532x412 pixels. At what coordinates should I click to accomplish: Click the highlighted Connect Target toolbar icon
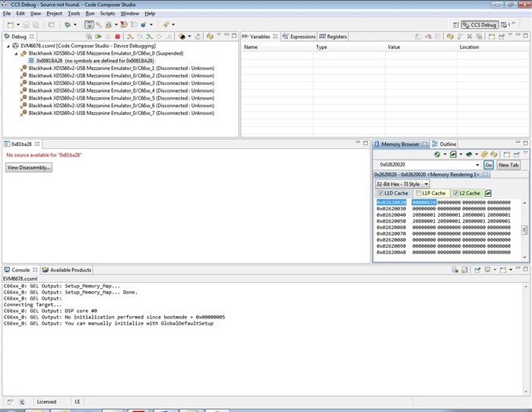tap(89, 25)
